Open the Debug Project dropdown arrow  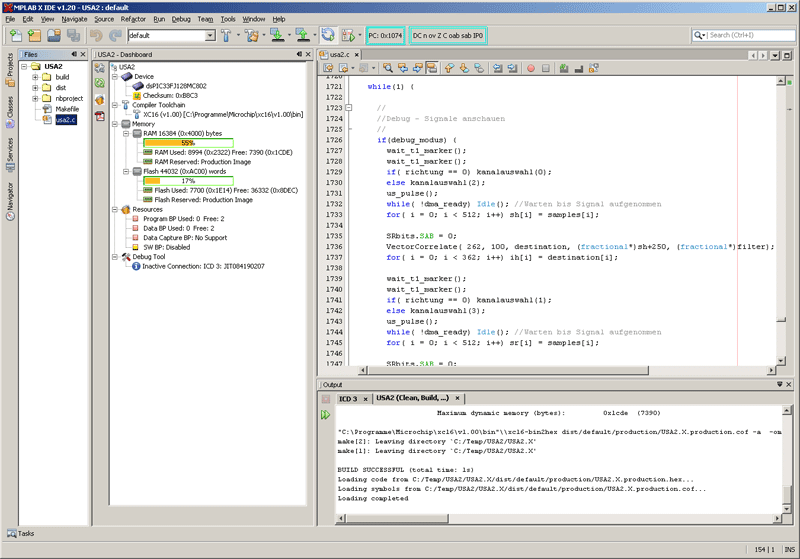[360, 35]
